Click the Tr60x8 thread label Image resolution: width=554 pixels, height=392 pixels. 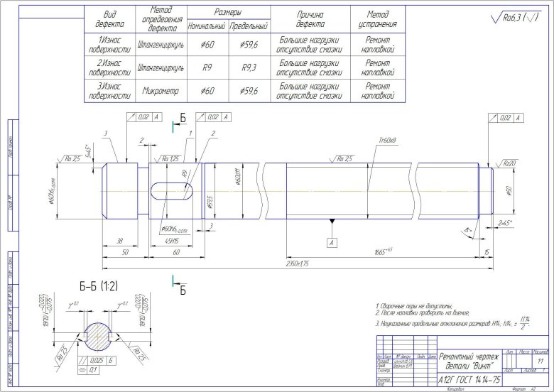(387, 141)
